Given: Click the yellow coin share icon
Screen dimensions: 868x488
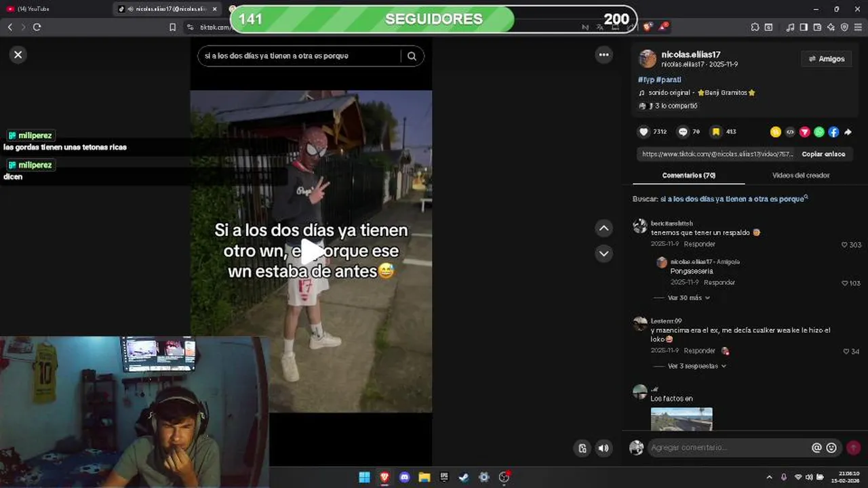Looking at the screenshot, I should coord(776,132).
